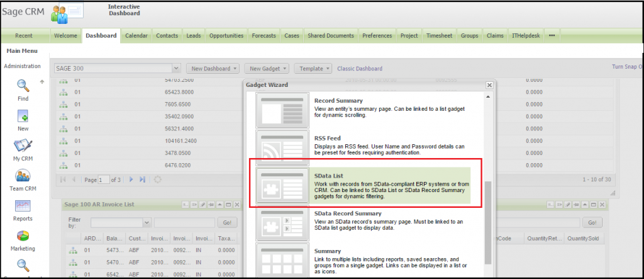Click pin icon on Sage 100 AR Invoice List

pyautogui.click(x=211, y=205)
